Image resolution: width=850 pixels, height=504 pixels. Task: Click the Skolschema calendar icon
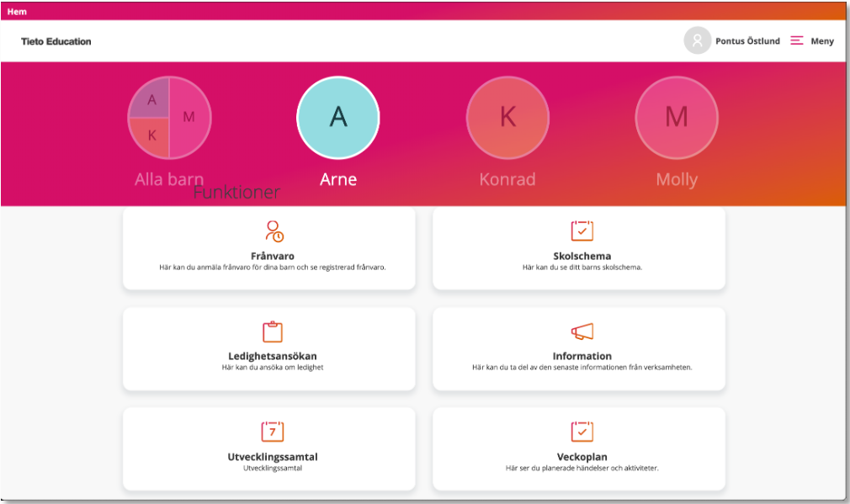tap(582, 231)
